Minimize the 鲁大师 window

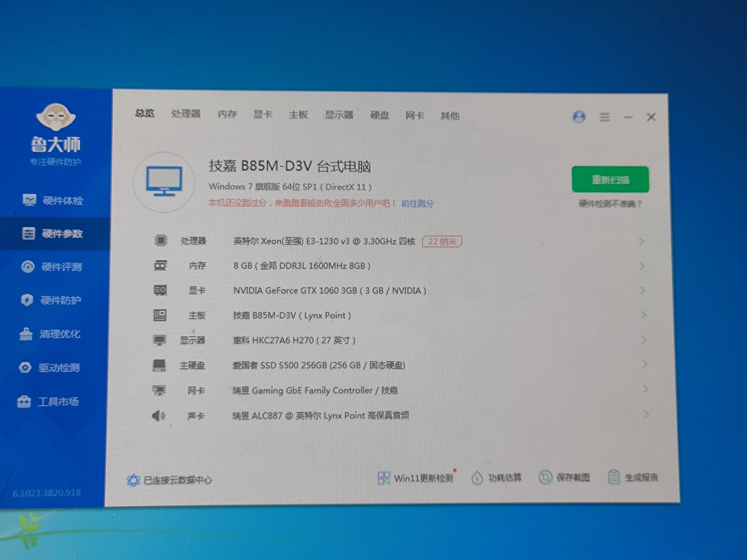tap(628, 118)
